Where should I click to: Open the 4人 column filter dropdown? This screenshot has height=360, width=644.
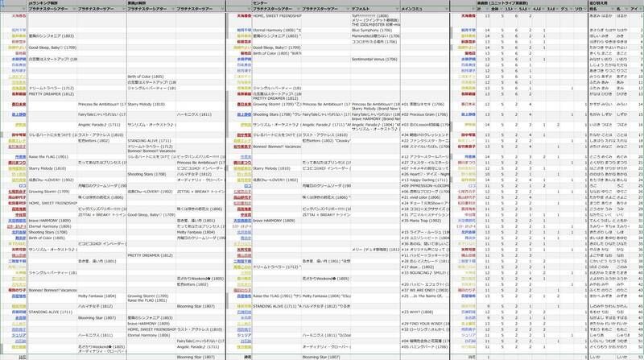[544, 9]
